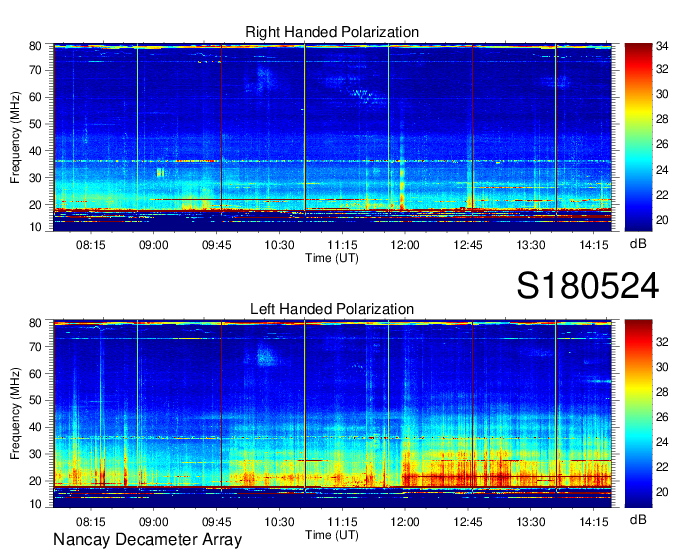Click 20 tick on Left Handed color bar
The image size is (680, 552).
click(x=662, y=492)
